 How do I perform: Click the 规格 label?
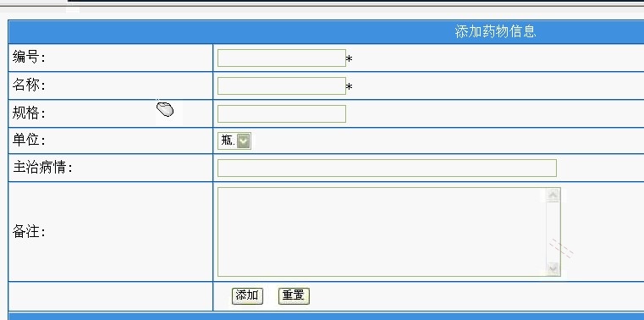tap(29, 113)
